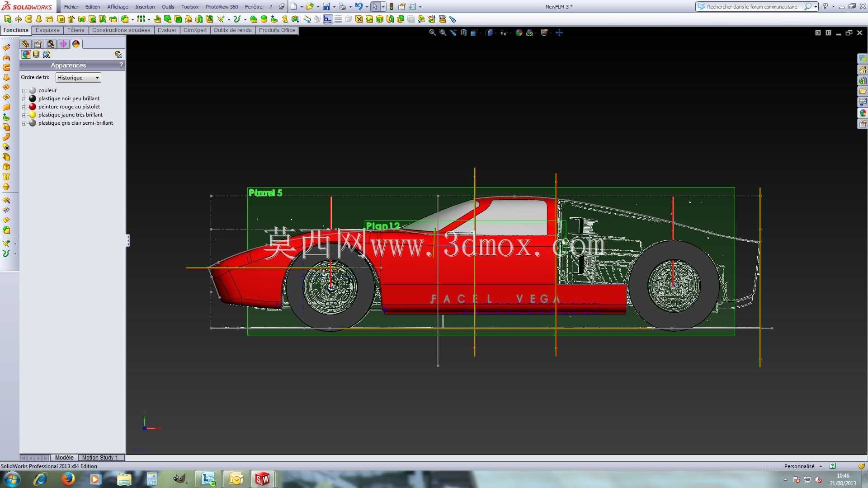
Task: Click the Windows Start button
Action: tap(12, 479)
